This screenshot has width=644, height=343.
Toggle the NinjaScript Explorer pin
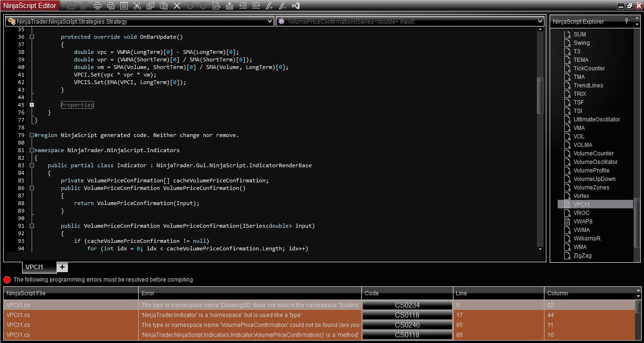click(x=627, y=21)
